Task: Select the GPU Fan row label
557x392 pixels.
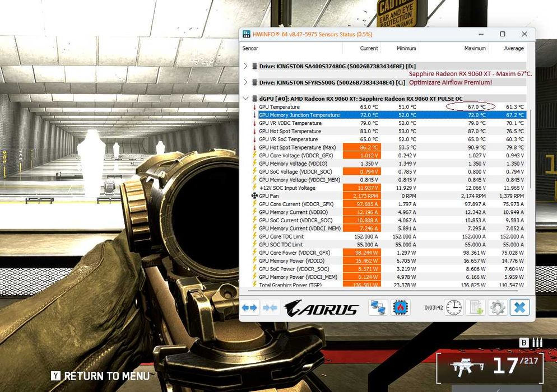Action: pos(269,196)
